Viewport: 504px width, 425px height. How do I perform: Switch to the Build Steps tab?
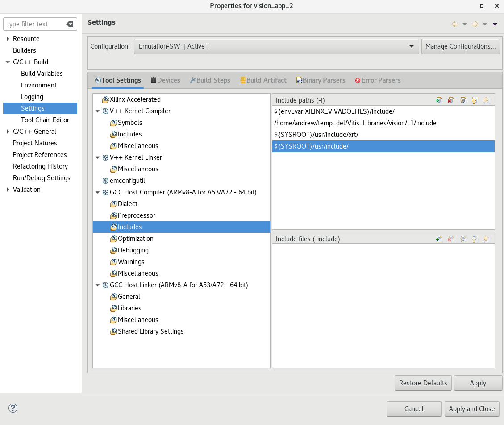210,80
